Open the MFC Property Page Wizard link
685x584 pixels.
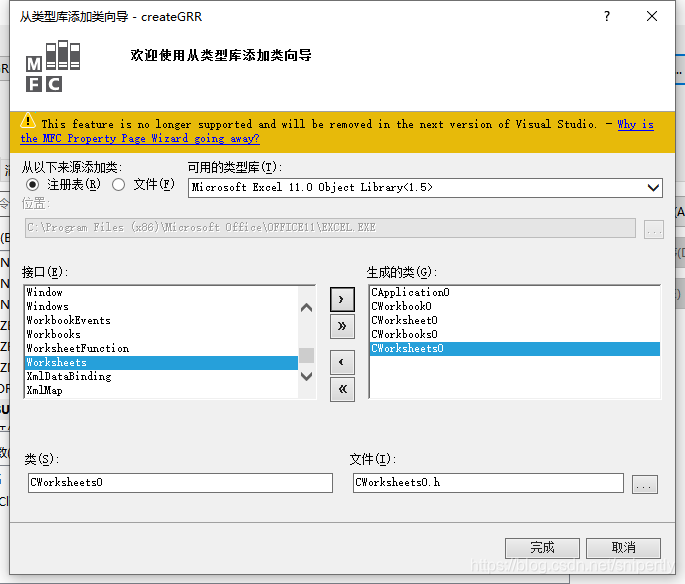click(x=140, y=138)
